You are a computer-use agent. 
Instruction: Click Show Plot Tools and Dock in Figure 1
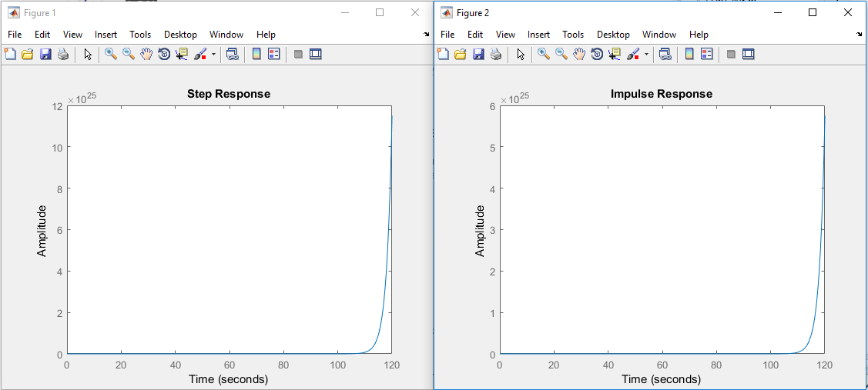316,54
